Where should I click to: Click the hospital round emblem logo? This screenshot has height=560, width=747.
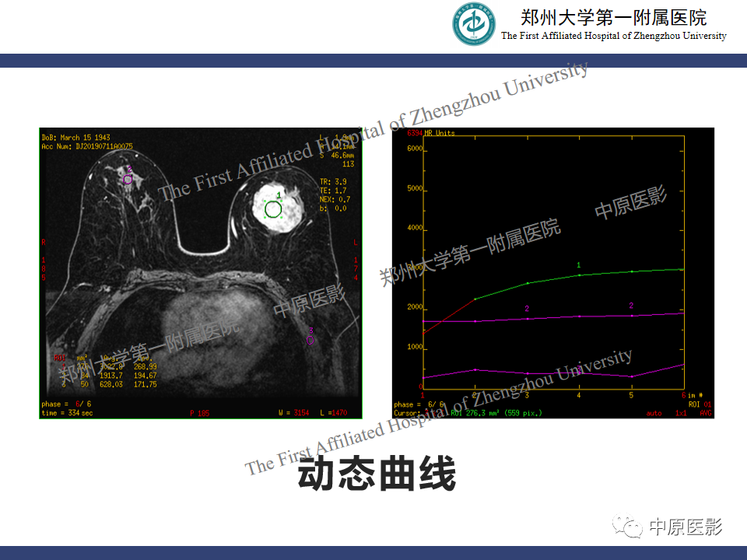point(474,24)
